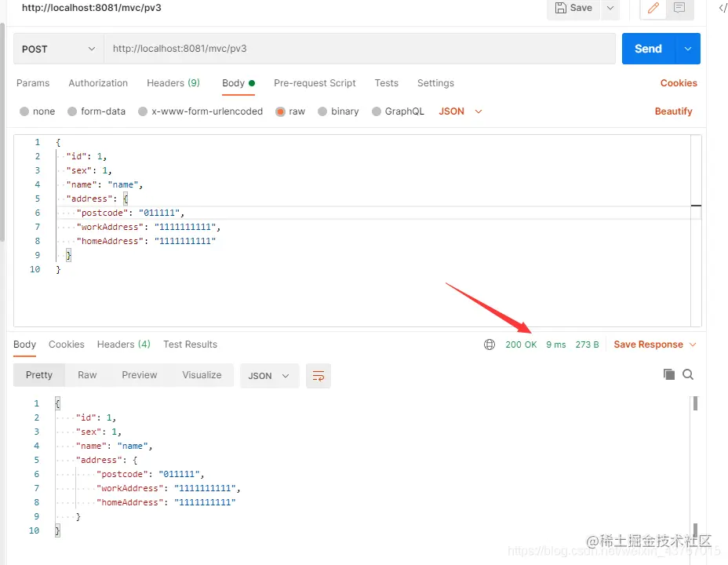
Task: Select the Visualize view button
Action: 202,375
